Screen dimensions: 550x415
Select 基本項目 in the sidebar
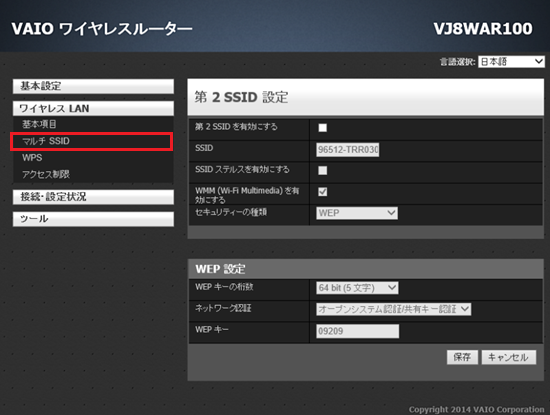coord(39,124)
